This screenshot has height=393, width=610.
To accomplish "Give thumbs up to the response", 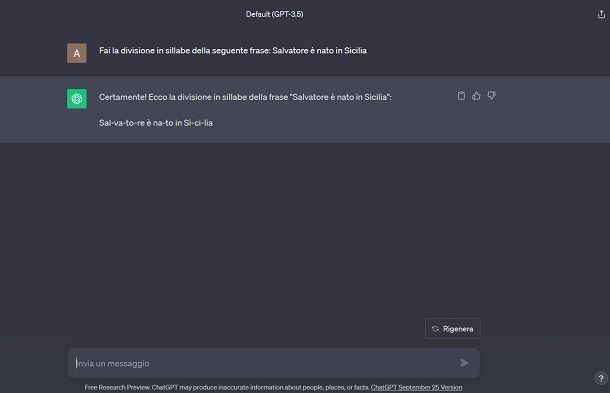I will [x=476, y=96].
